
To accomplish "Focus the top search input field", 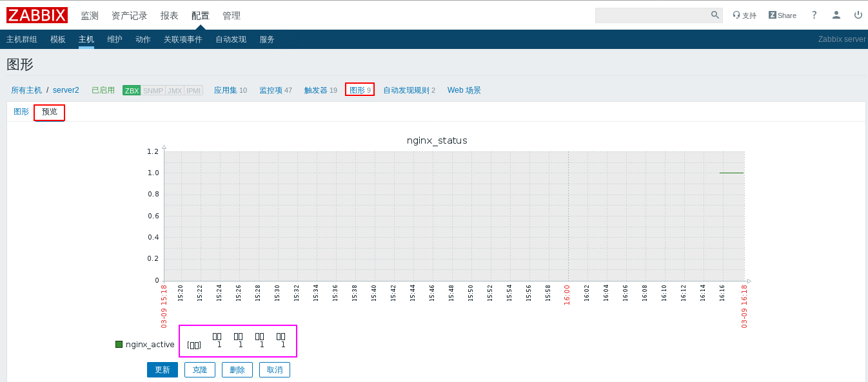I will (x=653, y=15).
